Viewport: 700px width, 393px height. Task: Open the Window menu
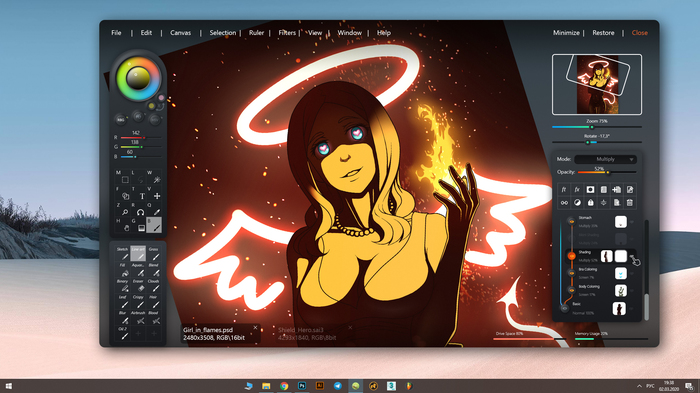click(x=350, y=33)
